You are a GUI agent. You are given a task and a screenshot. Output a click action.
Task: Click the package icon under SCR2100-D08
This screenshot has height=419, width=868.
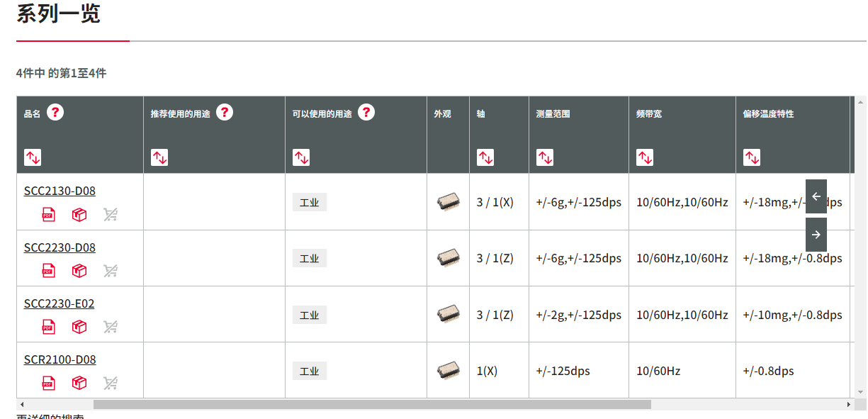point(79,383)
